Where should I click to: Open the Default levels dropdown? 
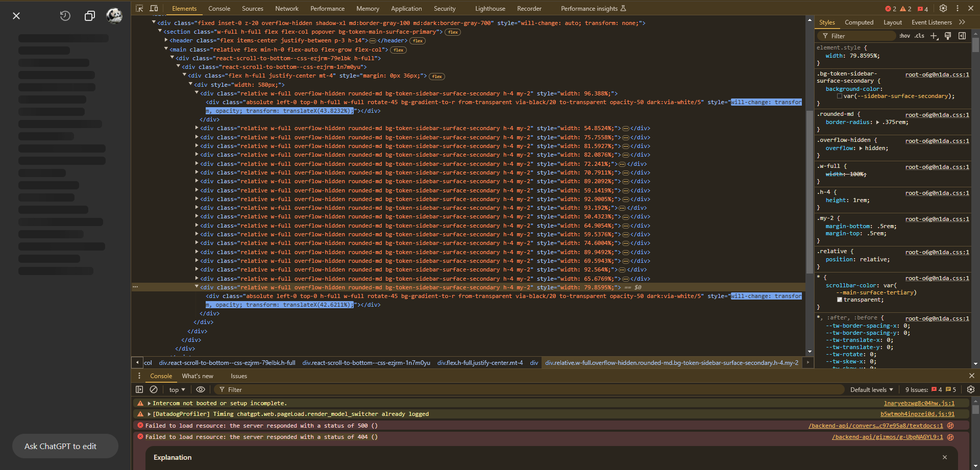(872, 389)
